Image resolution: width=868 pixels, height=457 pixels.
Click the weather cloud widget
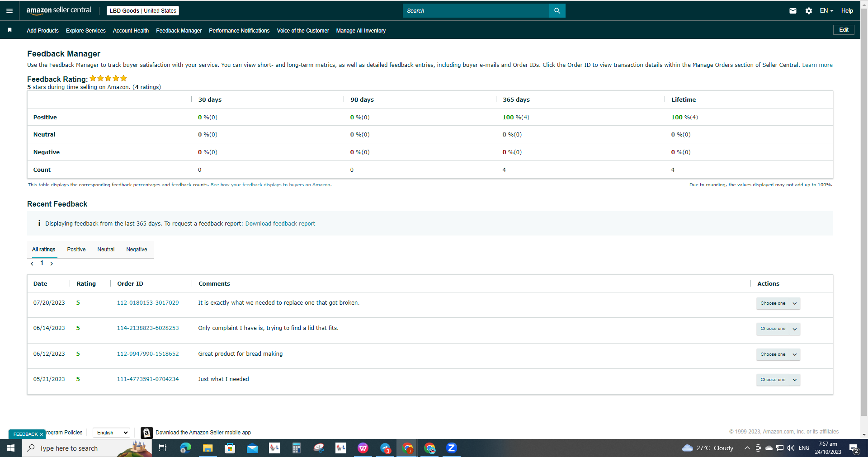708,448
